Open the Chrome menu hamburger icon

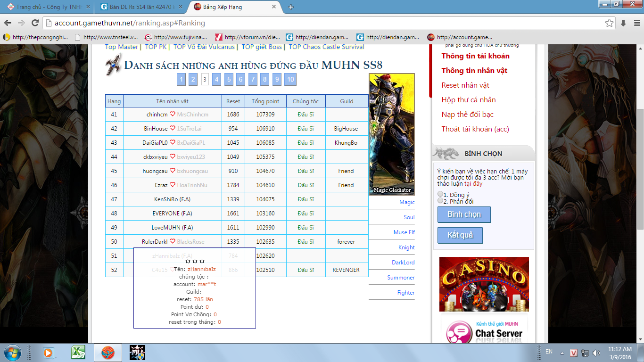636,23
